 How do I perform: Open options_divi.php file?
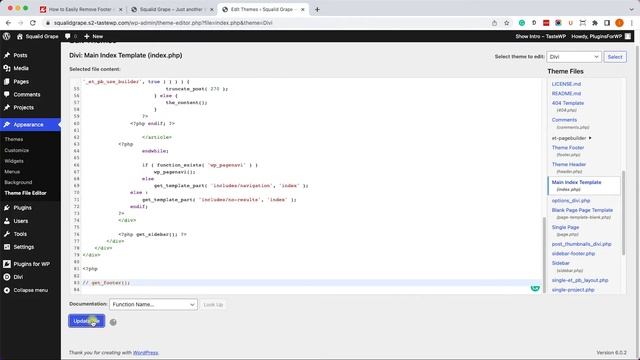571,200
